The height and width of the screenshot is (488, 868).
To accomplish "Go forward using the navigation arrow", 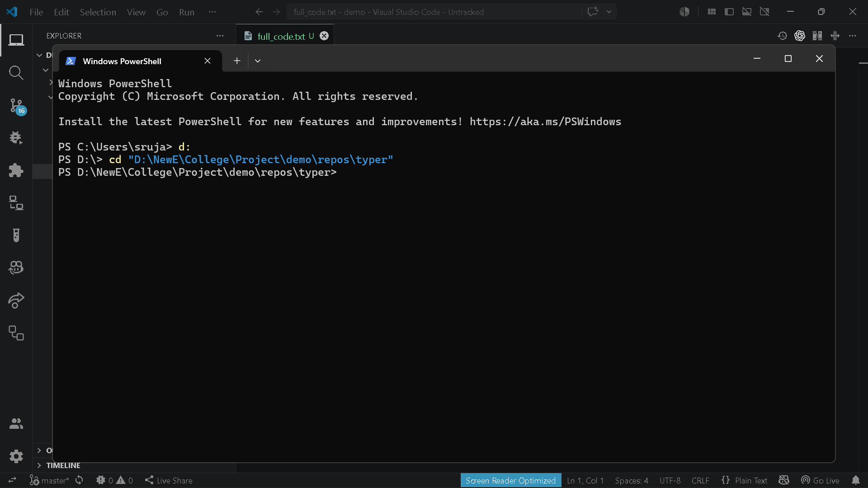I will coord(277,12).
